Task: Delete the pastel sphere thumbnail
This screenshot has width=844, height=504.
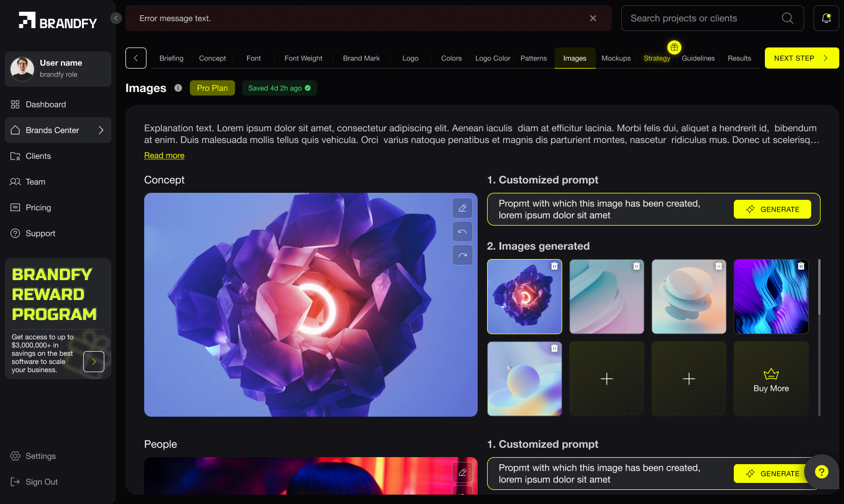Action: coord(554,348)
